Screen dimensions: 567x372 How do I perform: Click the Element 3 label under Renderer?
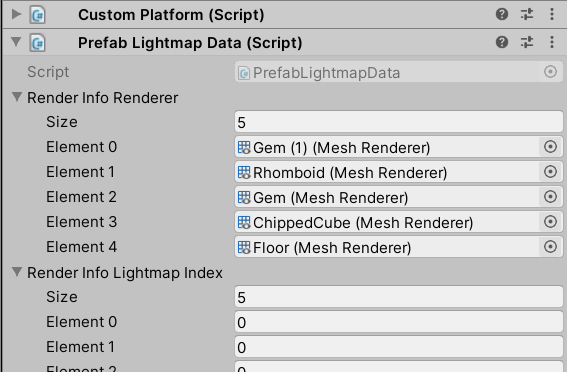[x=82, y=222]
